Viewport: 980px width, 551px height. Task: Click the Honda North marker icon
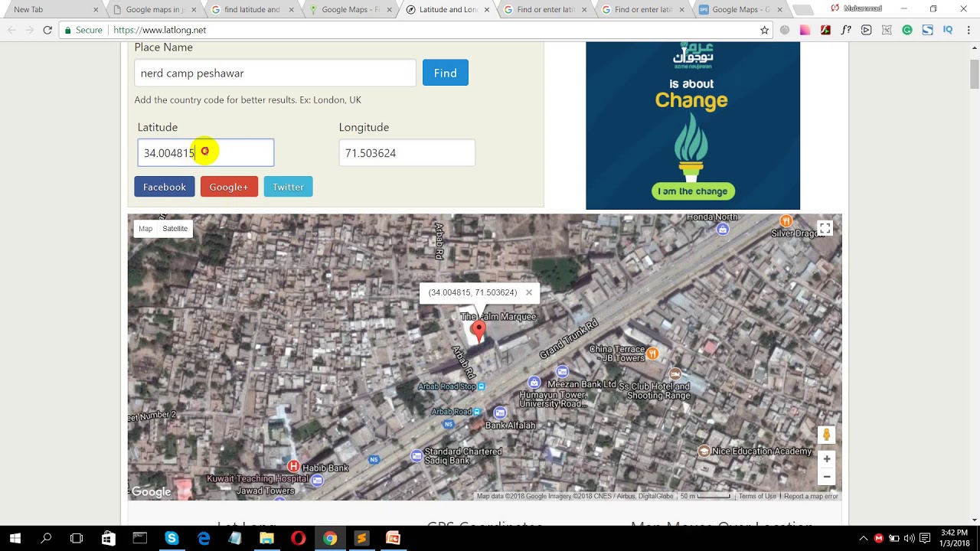pos(722,229)
